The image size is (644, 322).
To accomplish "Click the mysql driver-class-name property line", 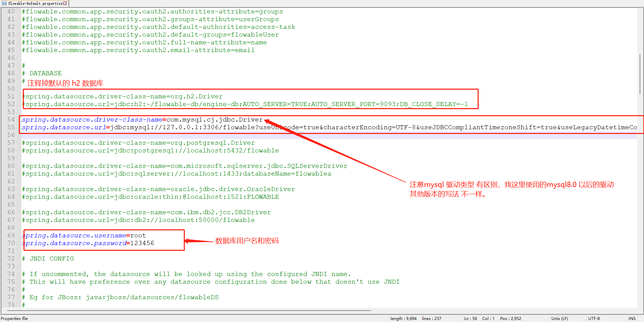I will coord(141,119).
